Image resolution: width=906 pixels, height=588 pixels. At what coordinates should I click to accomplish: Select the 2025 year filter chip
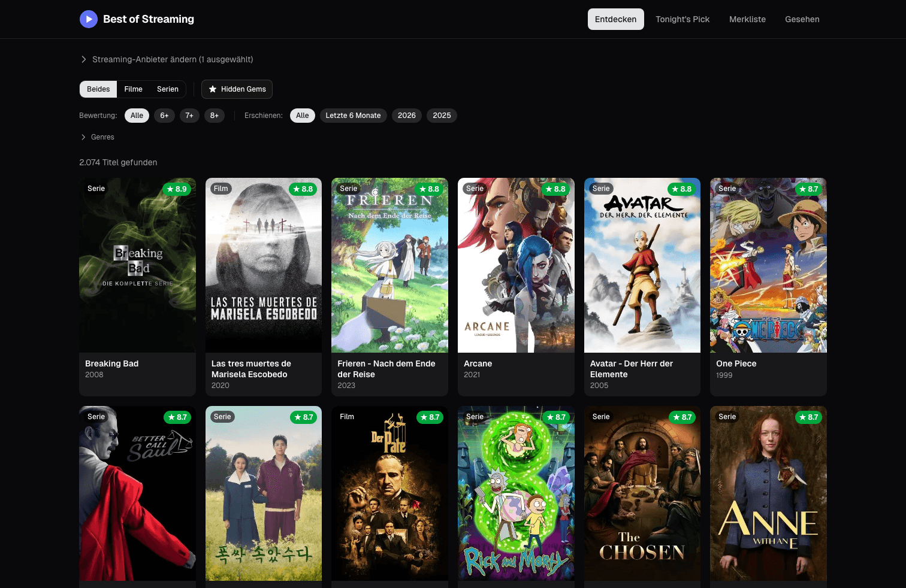click(x=442, y=115)
